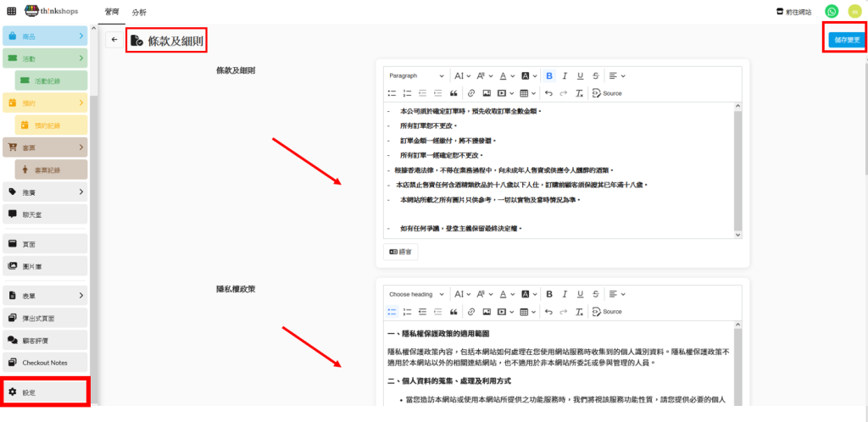
Task: Click block quote icon in the terms editor
Action: [453, 93]
